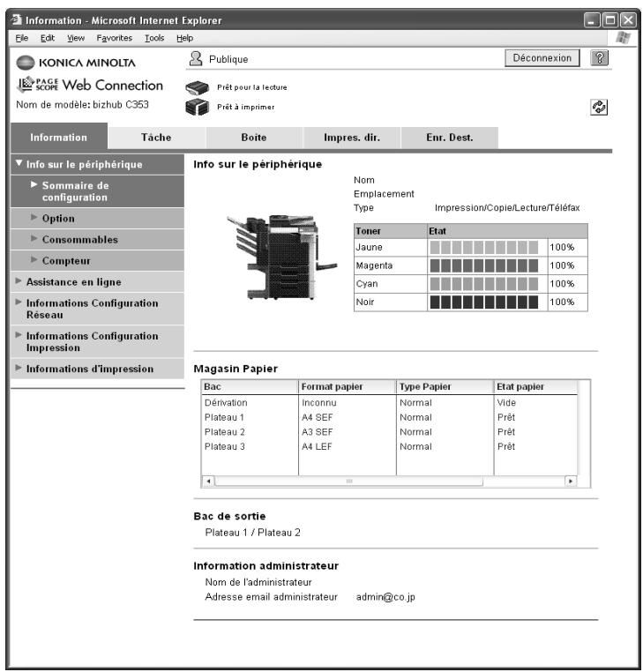
Task: Open the Edit menu
Action: pyautogui.click(x=48, y=38)
